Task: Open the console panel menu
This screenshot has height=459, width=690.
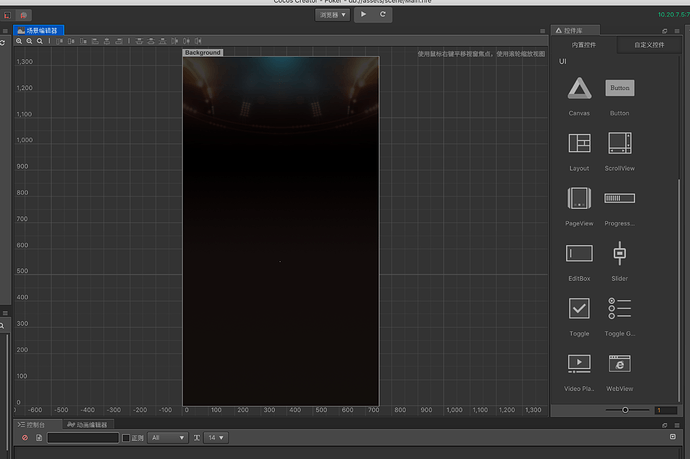Action: [x=677, y=425]
